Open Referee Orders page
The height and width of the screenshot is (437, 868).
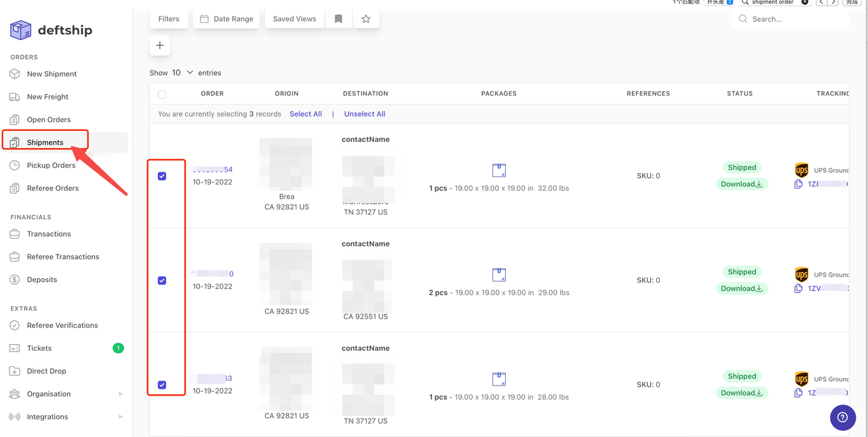(53, 189)
